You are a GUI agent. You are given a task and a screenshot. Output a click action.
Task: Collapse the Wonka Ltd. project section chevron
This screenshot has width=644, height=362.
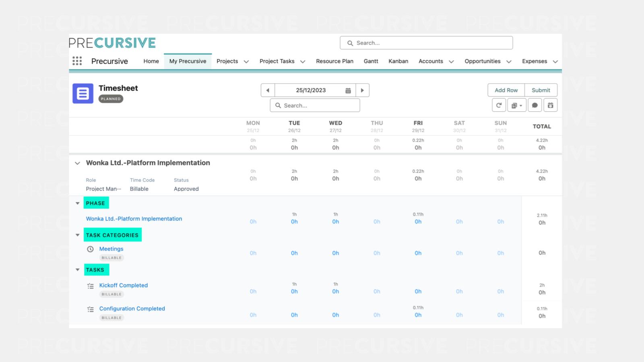click(x=77, y=163)
